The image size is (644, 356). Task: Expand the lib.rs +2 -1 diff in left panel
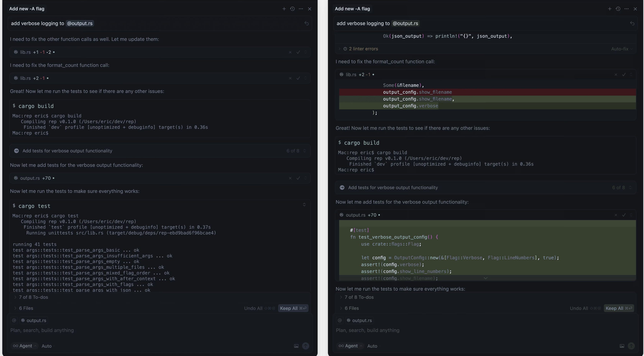305,78
